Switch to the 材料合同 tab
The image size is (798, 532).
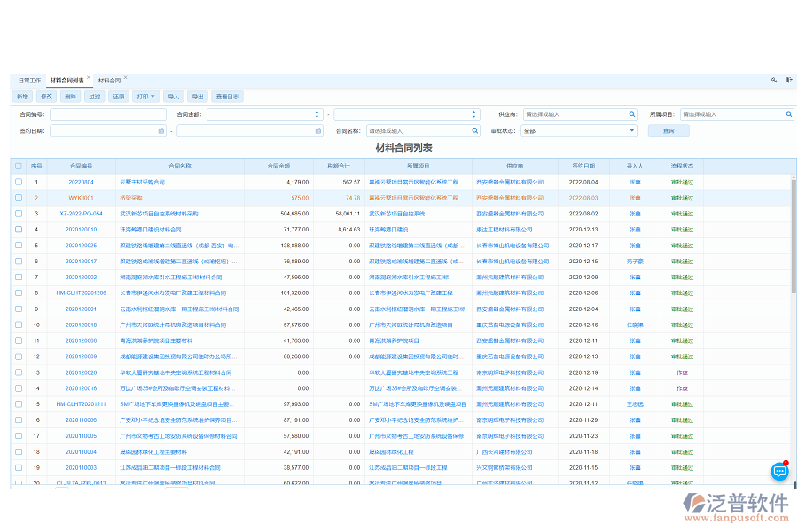pyautogui.click(x=109, y=80)
